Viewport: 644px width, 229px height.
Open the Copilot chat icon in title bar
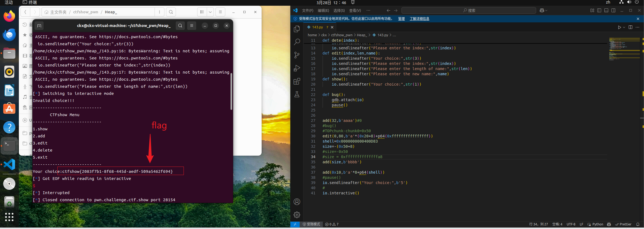point(542,10)
